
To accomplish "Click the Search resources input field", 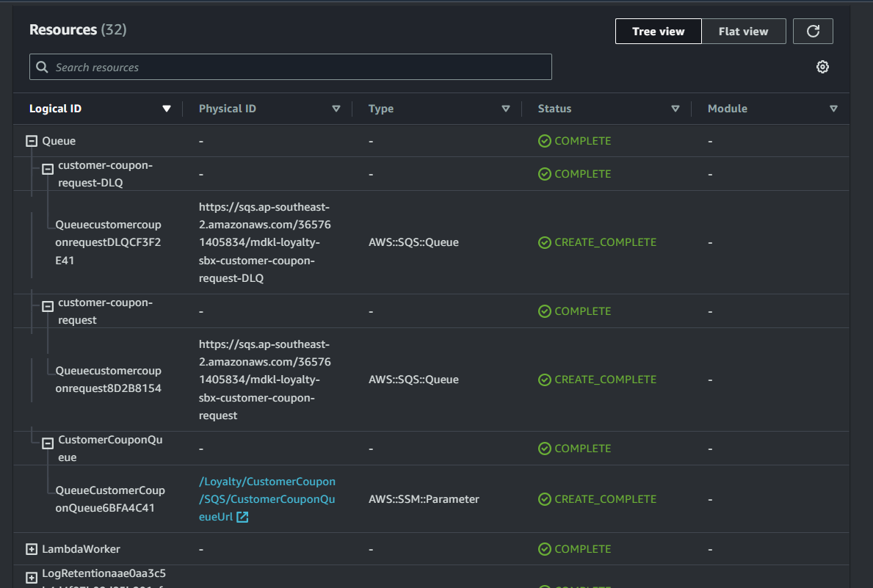I will (291, 67).
